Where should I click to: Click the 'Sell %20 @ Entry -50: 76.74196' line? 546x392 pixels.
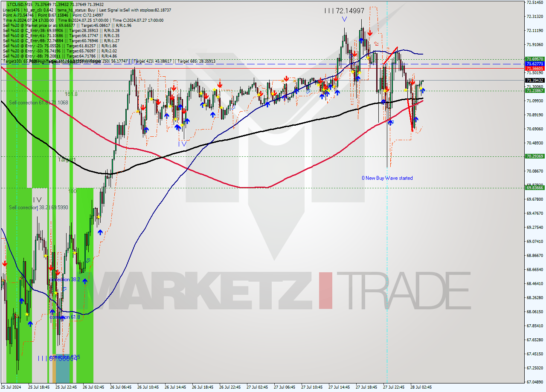tap(60, 51)
